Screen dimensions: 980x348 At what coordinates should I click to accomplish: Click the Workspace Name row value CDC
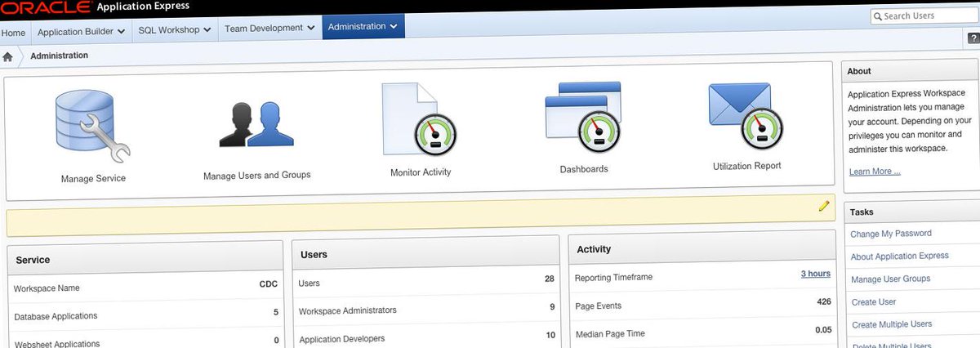269,284
